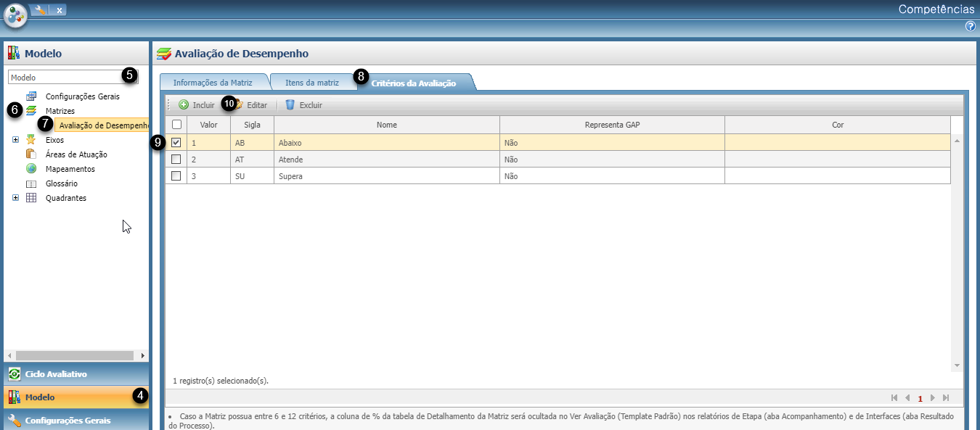The image size is (980, 430).
Task: Click the Incluir button
Action: (x=196, y=105)
